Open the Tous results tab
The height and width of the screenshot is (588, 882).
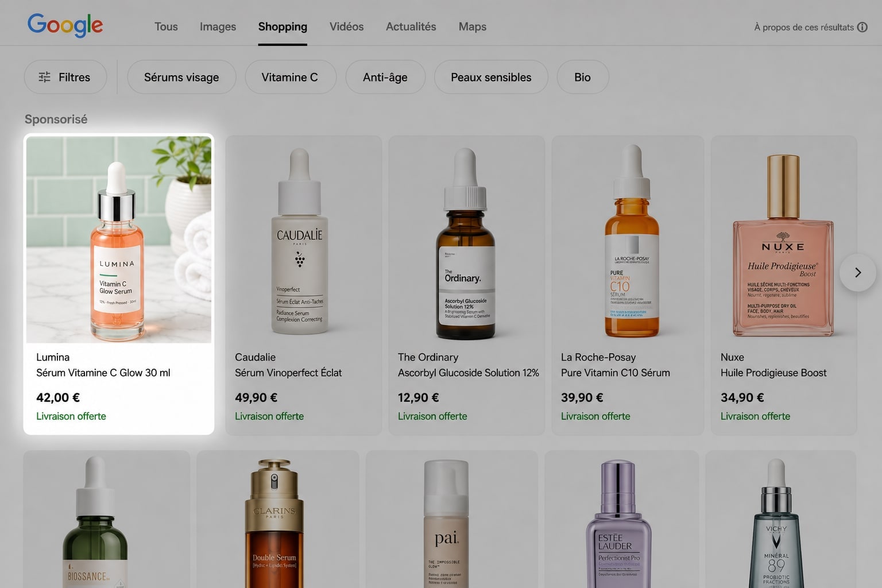[x=166, y=26]
